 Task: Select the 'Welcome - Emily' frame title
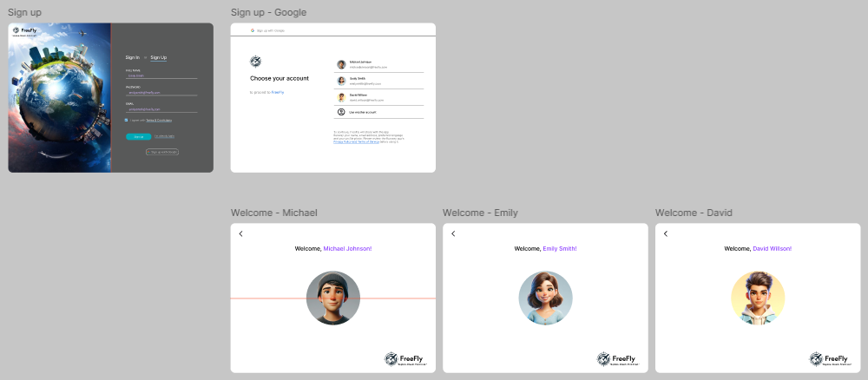point(481,213)
